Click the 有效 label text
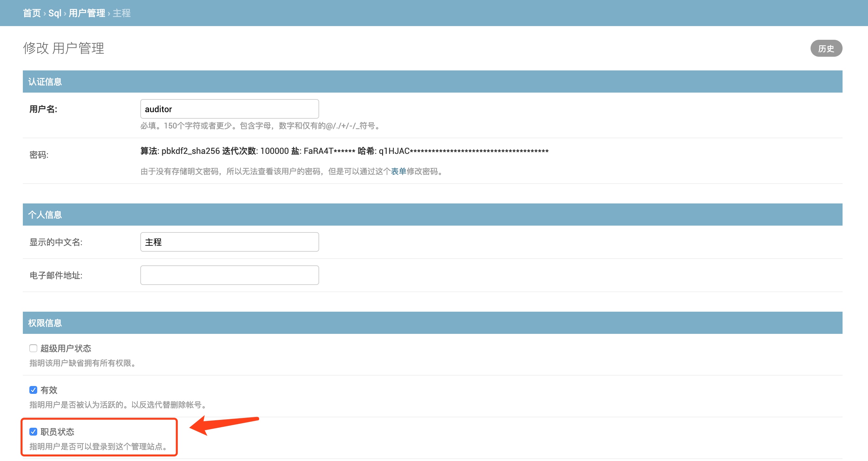 pos(49,390)
